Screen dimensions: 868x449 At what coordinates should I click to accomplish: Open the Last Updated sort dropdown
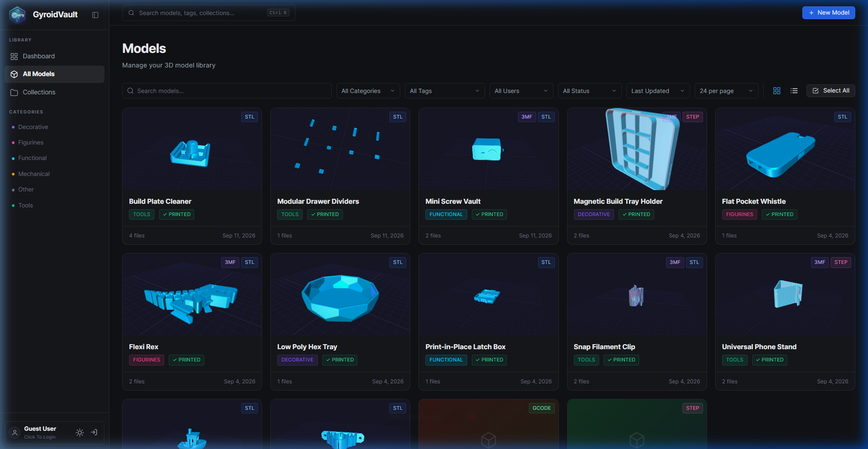pos(658,91)
